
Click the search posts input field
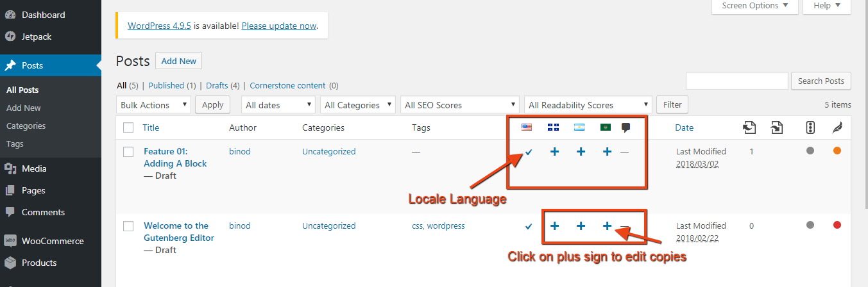737,81
